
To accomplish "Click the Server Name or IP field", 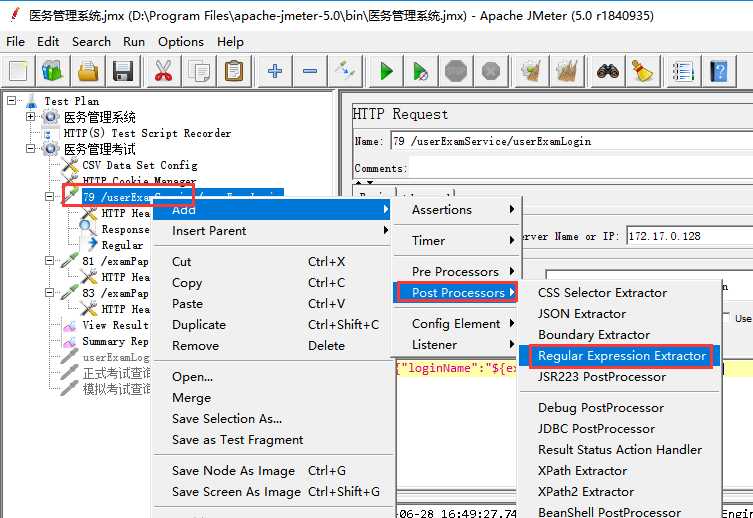I will point(690,236).
